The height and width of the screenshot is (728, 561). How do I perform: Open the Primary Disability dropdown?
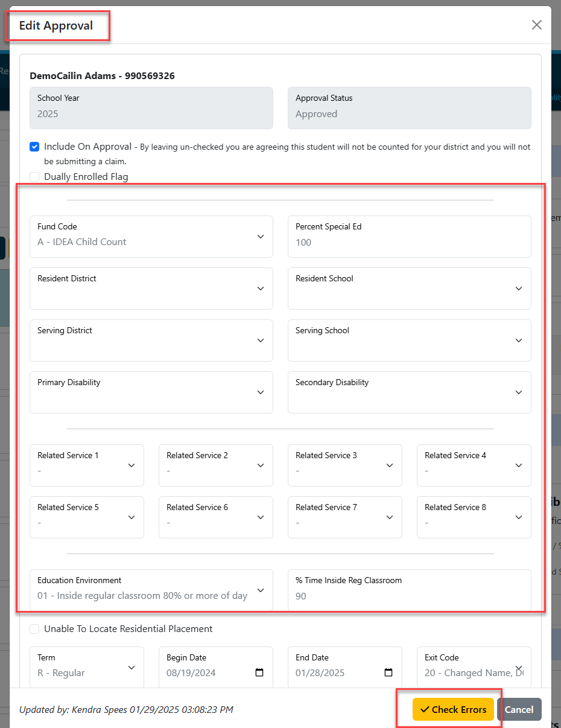[151, 392]
